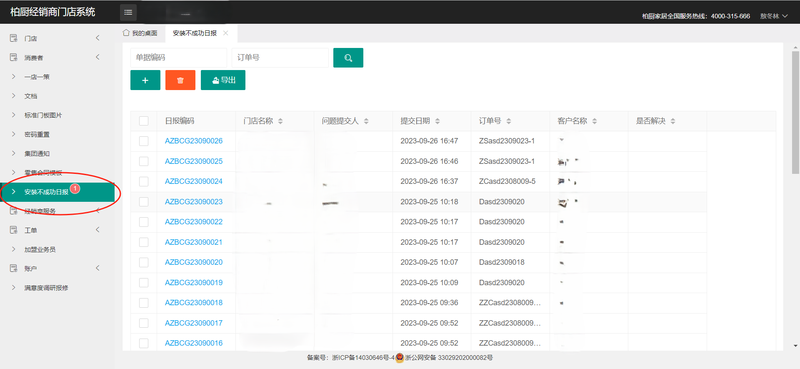Image resolution: width=800 pixels, height=369 pixels.
Task: Switch to the 我的桌面 tab
Action: [x=141, y=33]
